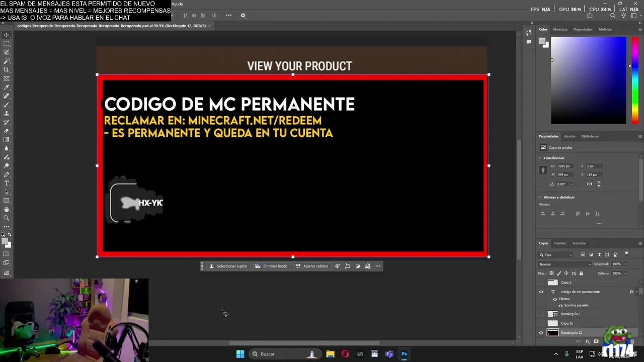Click the align top edges icon
This screenshot has width=644, height=362.
578,214
